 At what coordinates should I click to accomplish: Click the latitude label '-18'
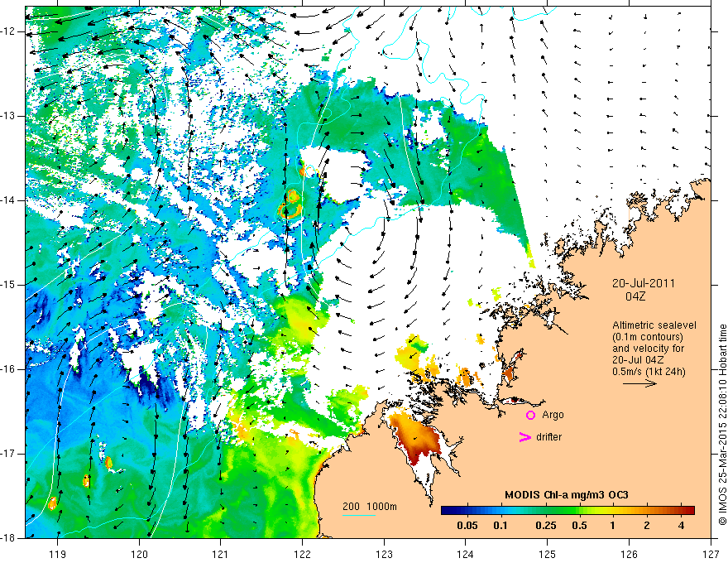pos(9,538)
